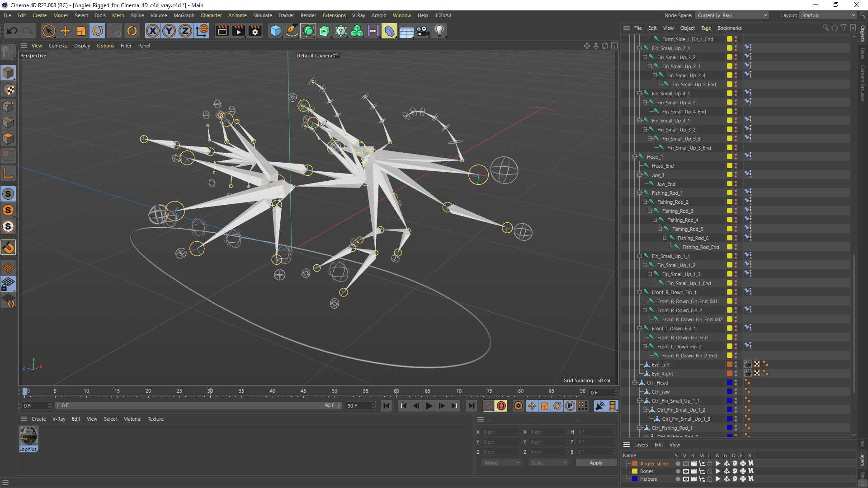Select the Move tool
This screenshot has height=488, width=868.
[x=65, y=31]
